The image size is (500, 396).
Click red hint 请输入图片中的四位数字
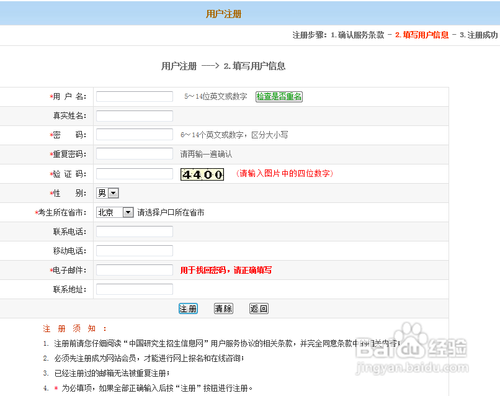285,173
